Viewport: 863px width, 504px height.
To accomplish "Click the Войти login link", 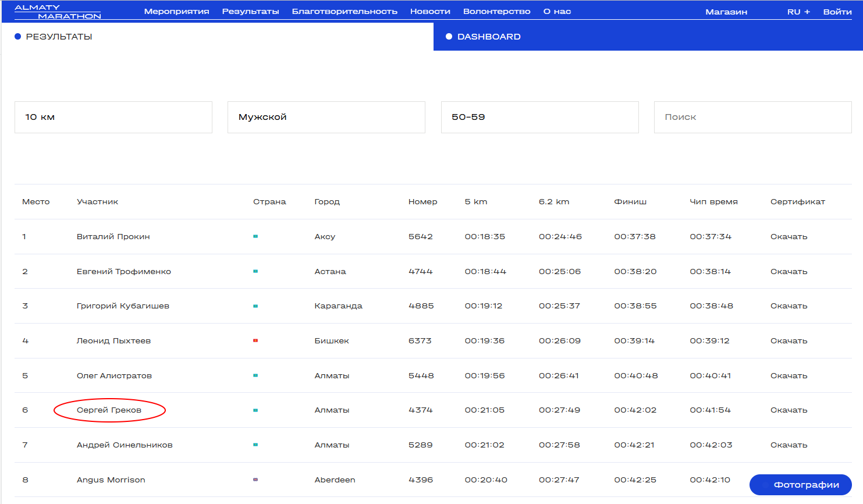I will 837,12.
